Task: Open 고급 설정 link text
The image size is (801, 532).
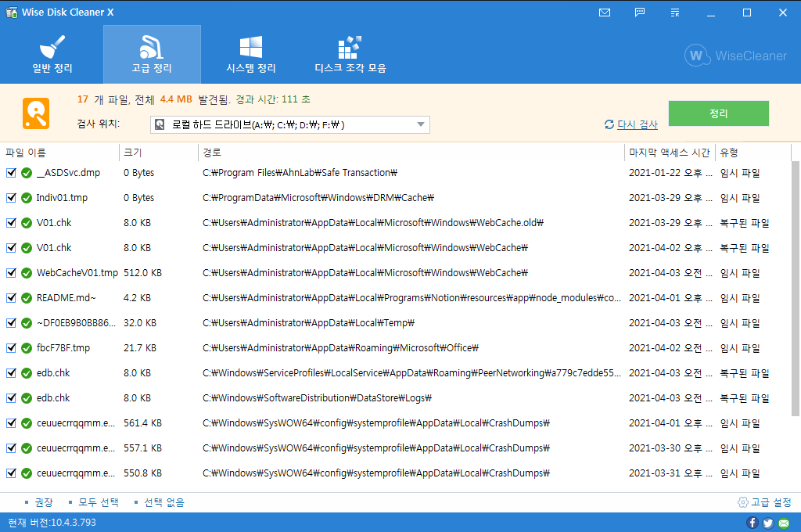Action: tap(770, 502)
